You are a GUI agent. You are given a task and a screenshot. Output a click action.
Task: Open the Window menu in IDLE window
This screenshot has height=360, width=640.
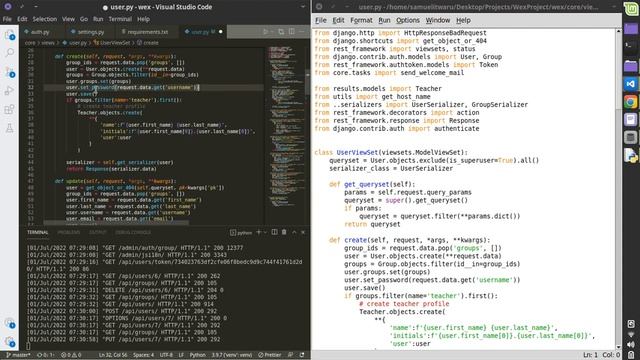click(x=438, y=20)
